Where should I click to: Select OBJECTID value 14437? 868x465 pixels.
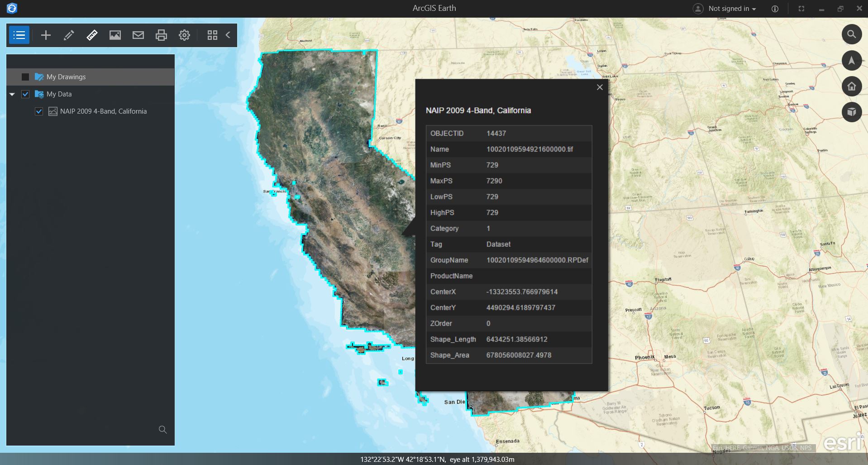point(496,134)
